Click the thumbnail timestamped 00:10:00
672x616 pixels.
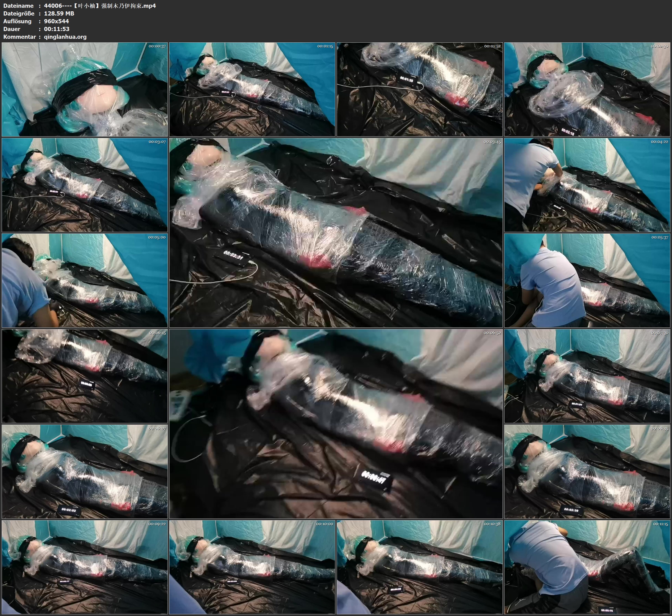pyautogui.click(x=252, y=567)
